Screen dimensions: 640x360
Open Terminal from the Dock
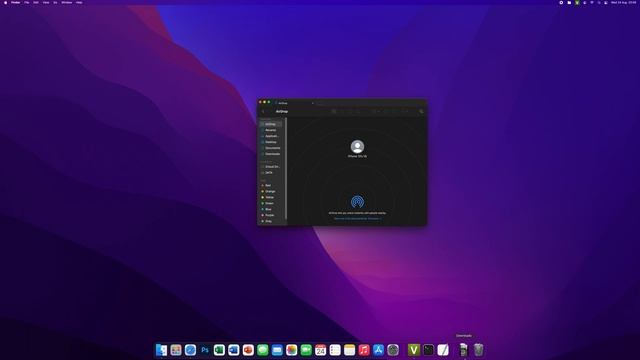point(429,350)
